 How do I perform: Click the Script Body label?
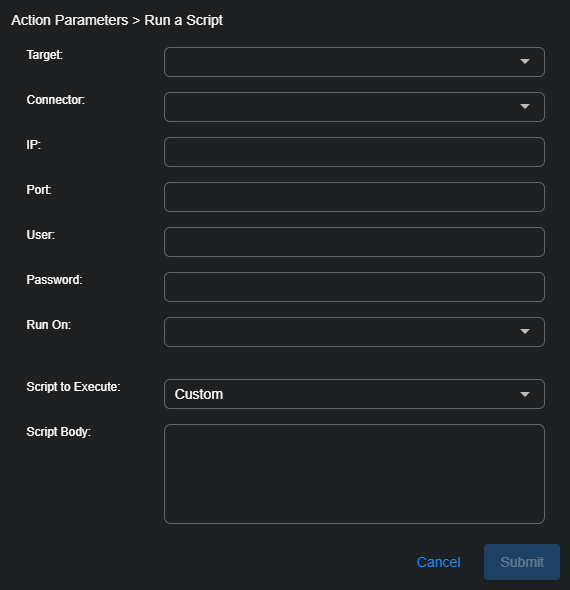click(x=59, y=432)
